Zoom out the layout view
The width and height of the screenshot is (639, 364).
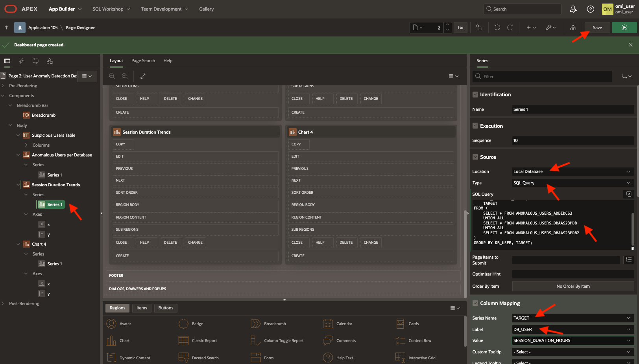(112, 76)
